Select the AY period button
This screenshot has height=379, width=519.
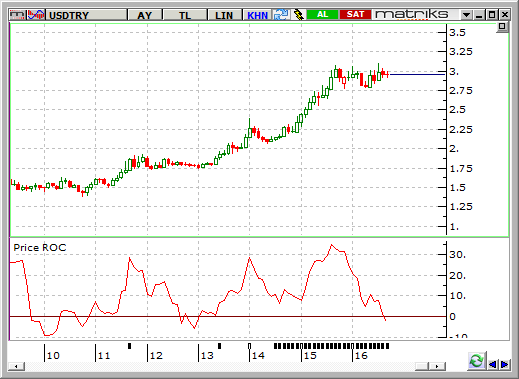pos(145,15)
